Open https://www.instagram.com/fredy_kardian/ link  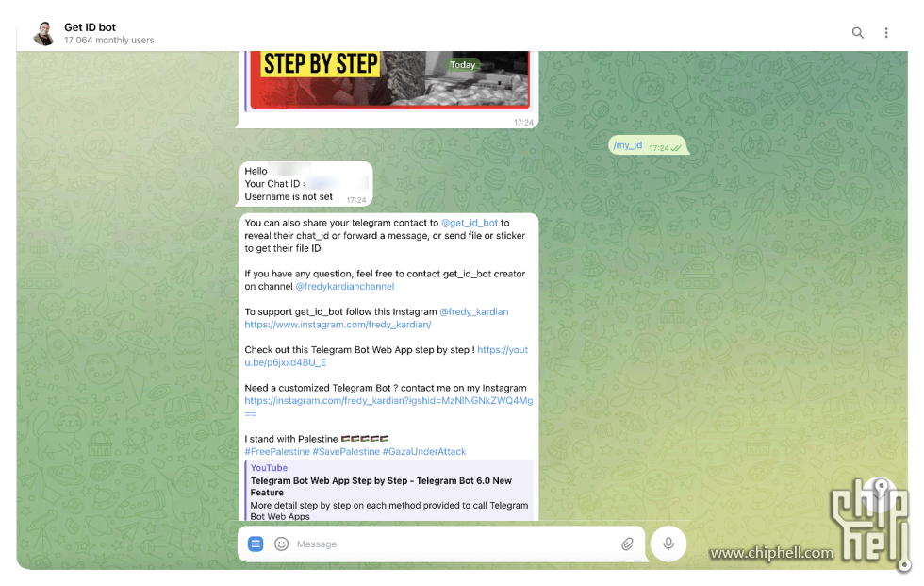[338, 325]
